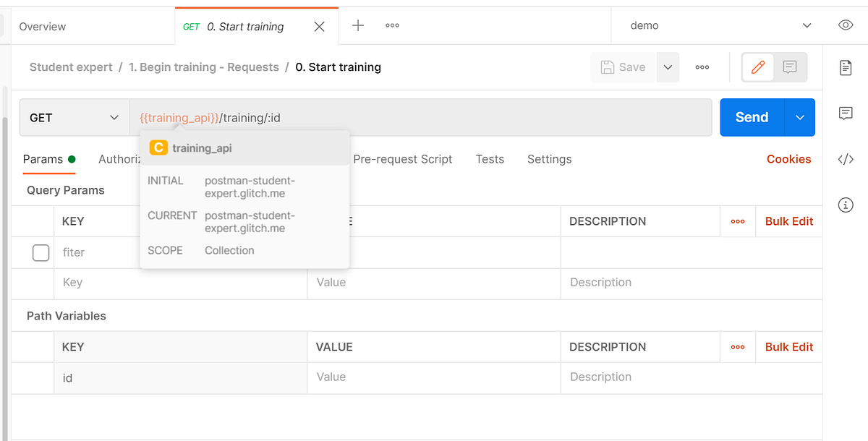Screen dimensions: 868x441
Task: Click the Value field for path variable id
Action: (434, 377)
